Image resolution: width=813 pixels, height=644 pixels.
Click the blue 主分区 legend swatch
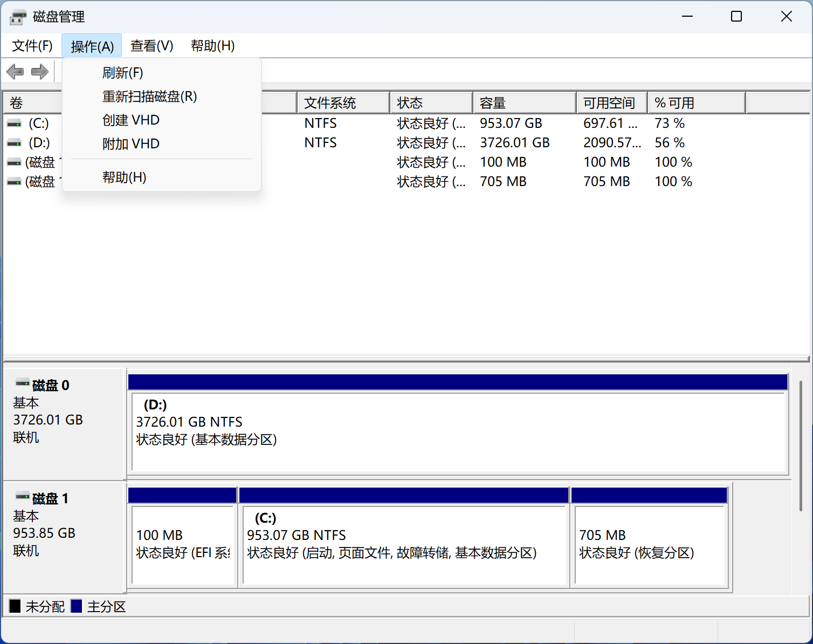[x=77, y=606]
